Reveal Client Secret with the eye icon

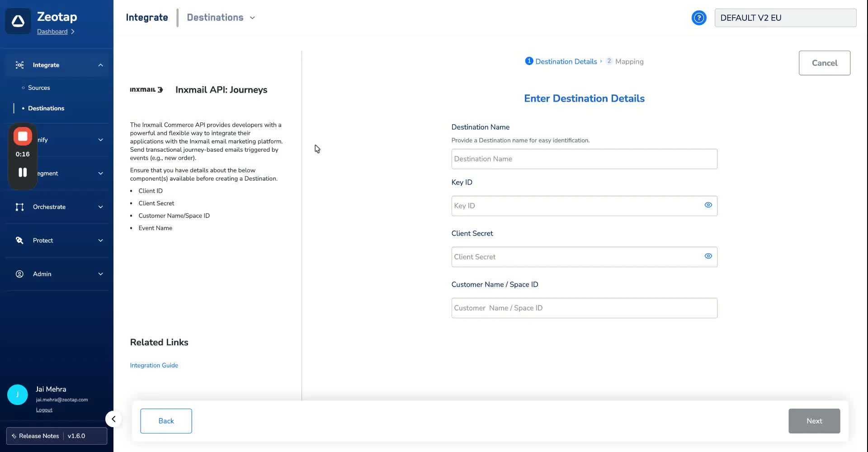[708, 256]
